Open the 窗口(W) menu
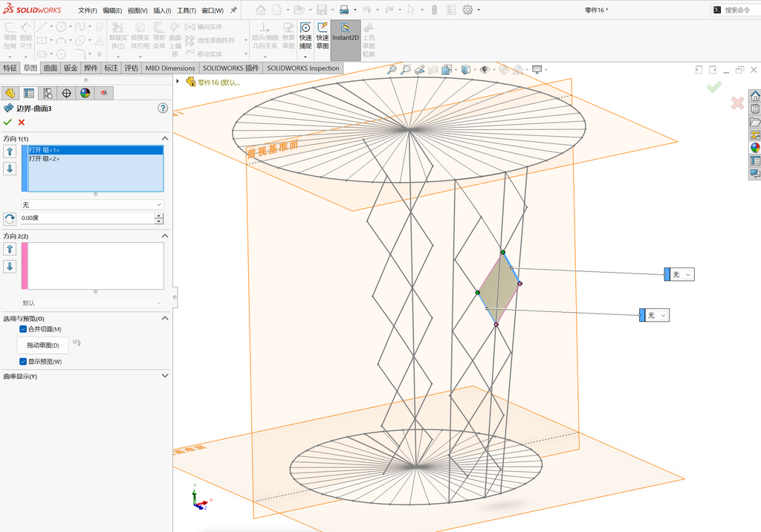Viewport: 761px width, 532px height. [213, 10]
